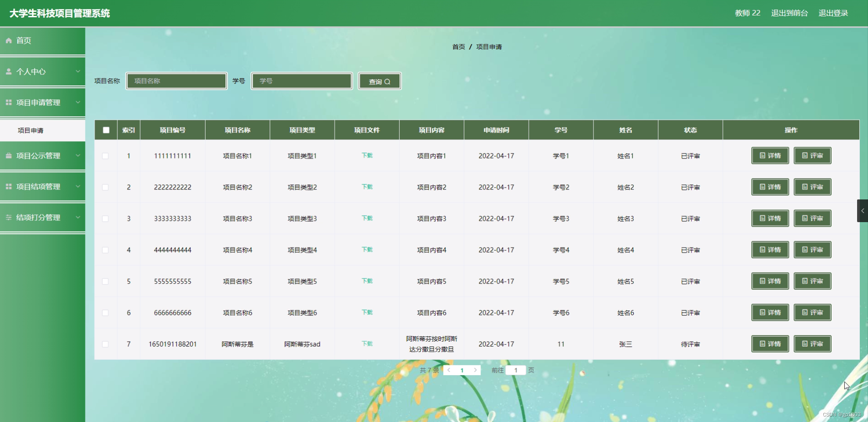Click the user icon next to 个人中心

click(x=8, y=71)
